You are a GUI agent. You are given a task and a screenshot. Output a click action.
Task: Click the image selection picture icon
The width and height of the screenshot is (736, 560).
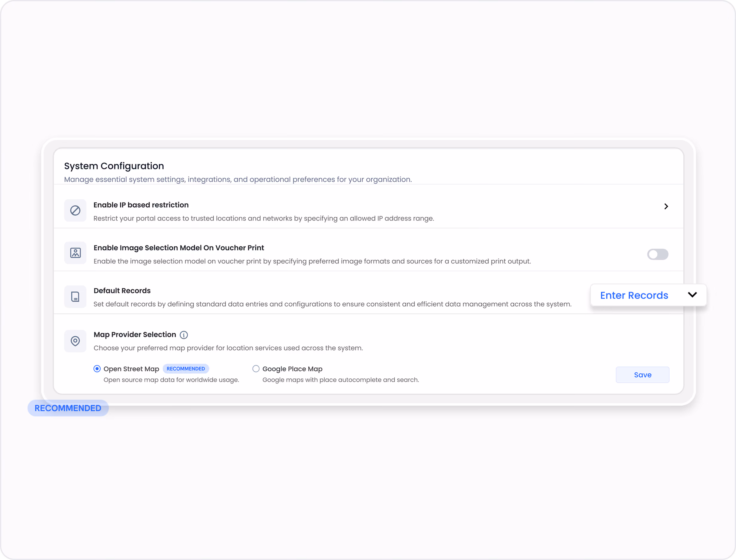click(75, 253)
